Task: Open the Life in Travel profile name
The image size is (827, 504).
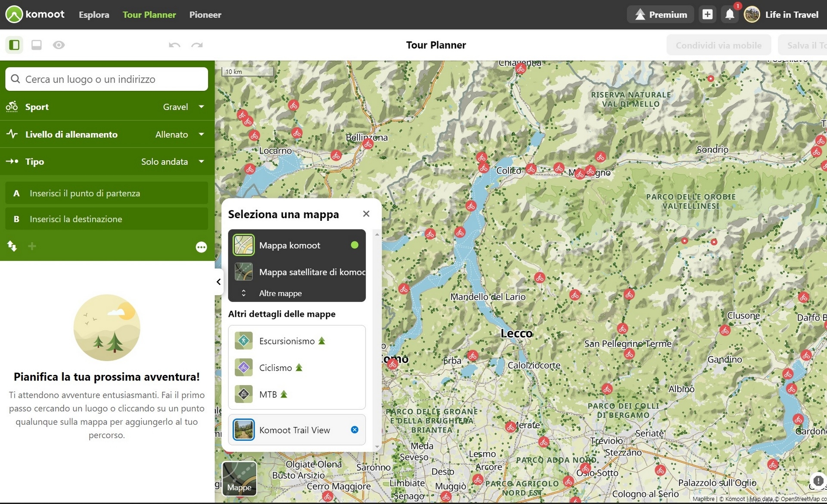Action: (792, 15)
